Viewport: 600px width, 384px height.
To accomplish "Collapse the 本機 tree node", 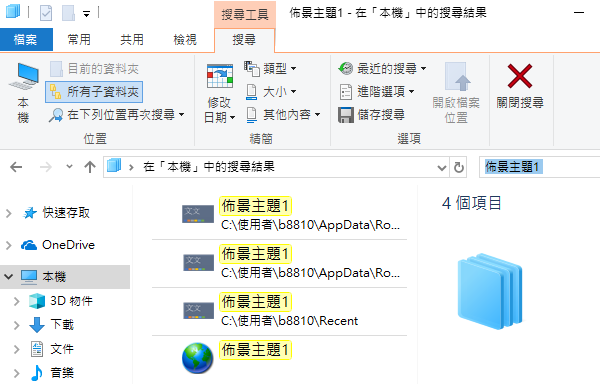I will pyautogui.click(x=9, y=276).
